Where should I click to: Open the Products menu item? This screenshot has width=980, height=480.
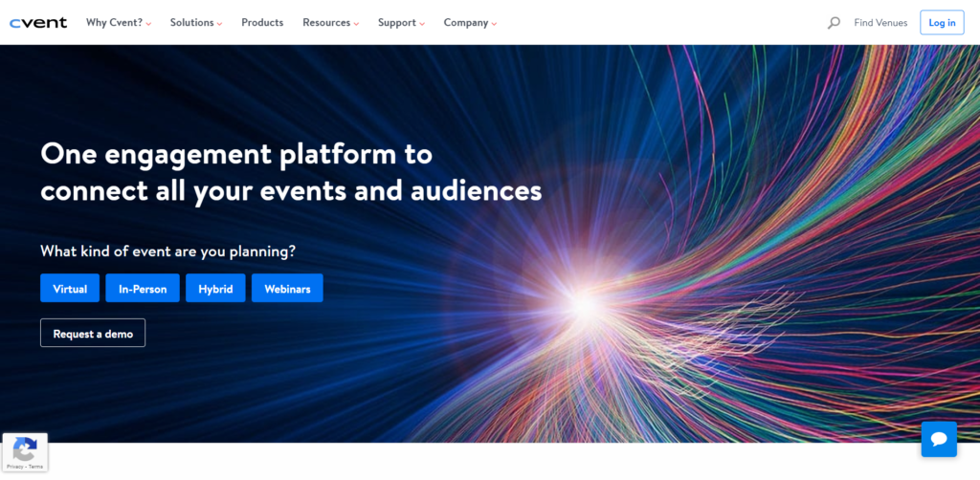click(x=262, y=23)
